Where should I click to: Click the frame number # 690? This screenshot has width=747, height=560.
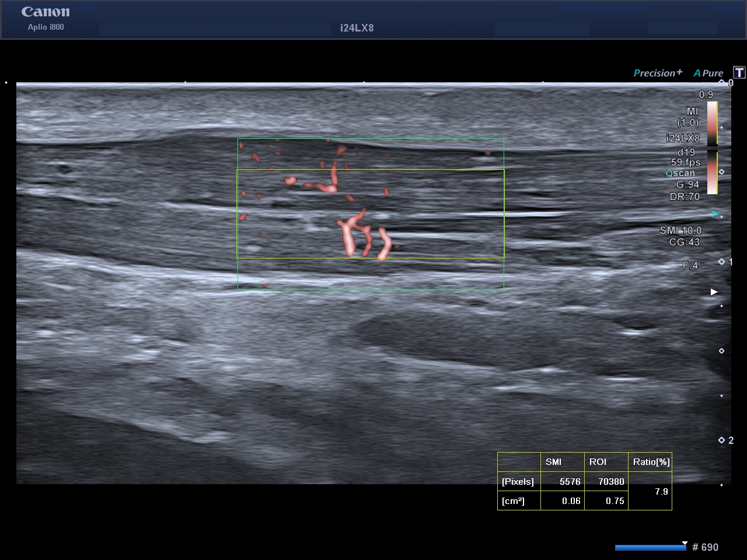[x=705, y=547]
